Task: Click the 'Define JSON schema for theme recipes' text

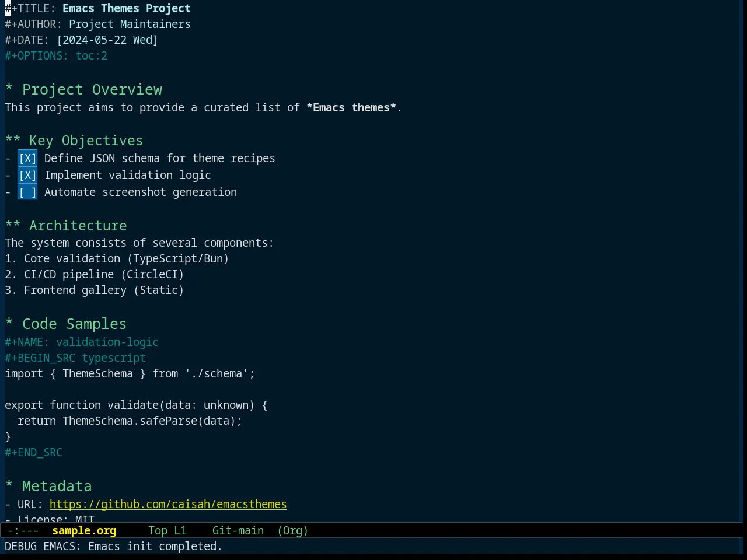Action: point(160,158)
